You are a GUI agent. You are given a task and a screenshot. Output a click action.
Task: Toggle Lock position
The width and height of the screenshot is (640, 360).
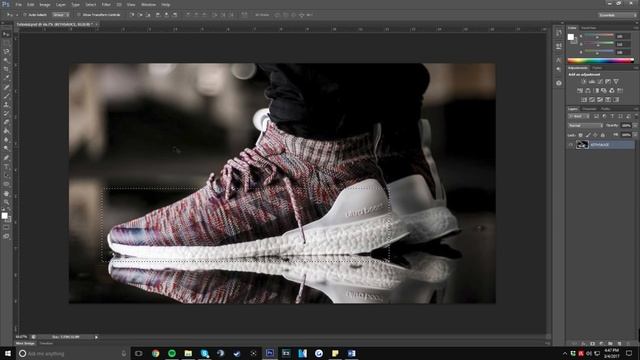tap(595, 135)
